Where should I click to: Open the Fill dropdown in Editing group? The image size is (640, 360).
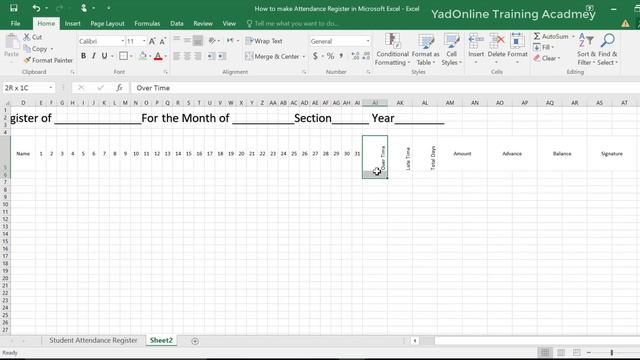click(544, 47)
